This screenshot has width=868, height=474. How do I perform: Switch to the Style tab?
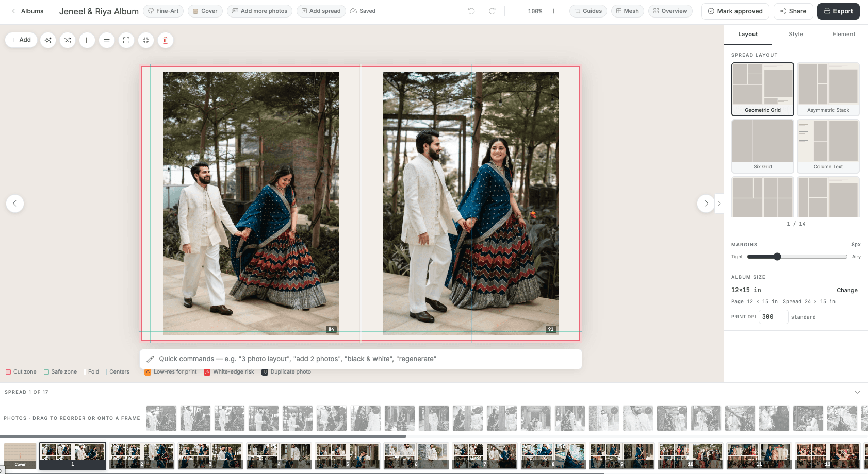[796, 35]
